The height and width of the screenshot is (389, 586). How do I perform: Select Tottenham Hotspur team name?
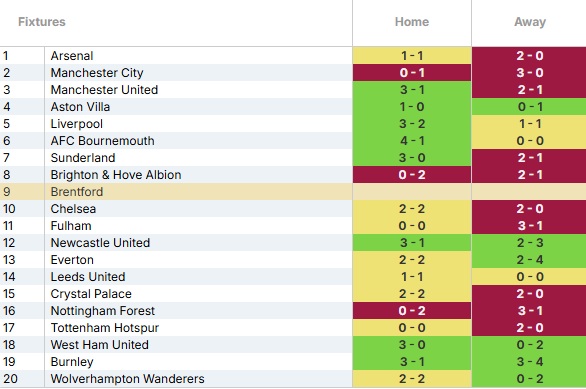point(105,328)
